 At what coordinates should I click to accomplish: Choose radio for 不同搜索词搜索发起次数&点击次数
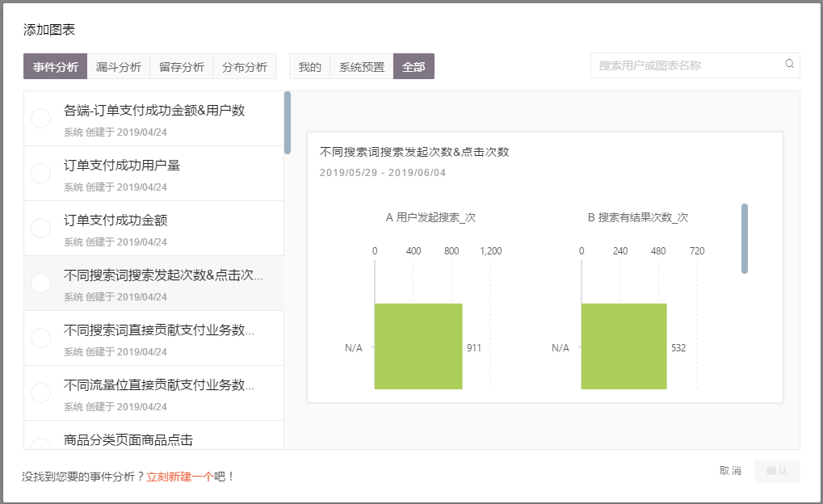coord(40,283)
